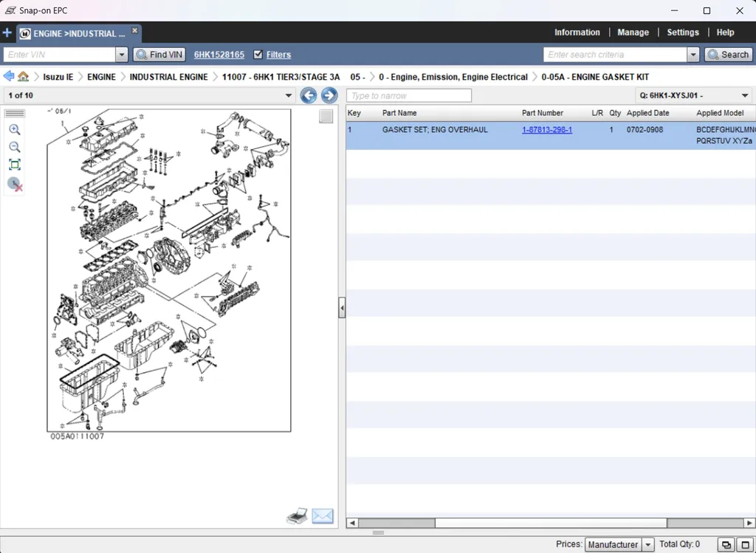Viewport: 756px width, 553px height.
Task: Sort the table by Part Number column
Action: point(543,113)
